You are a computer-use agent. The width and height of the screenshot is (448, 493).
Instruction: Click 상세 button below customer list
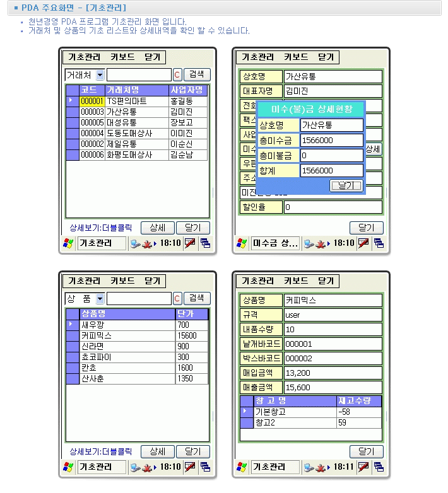[158, 228]
